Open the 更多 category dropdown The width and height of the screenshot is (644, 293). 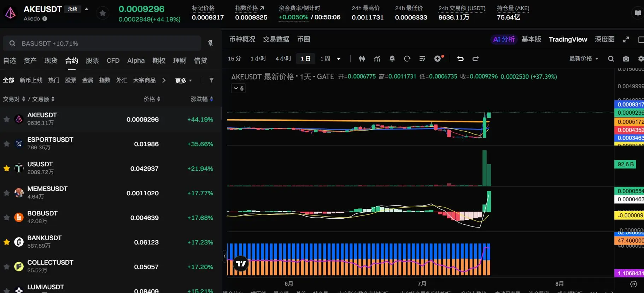point(183,81)
